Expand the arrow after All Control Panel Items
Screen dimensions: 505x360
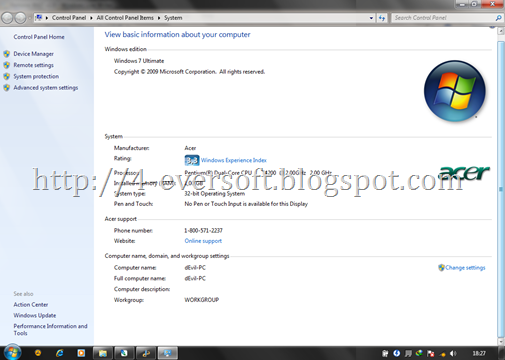(159, 18)
